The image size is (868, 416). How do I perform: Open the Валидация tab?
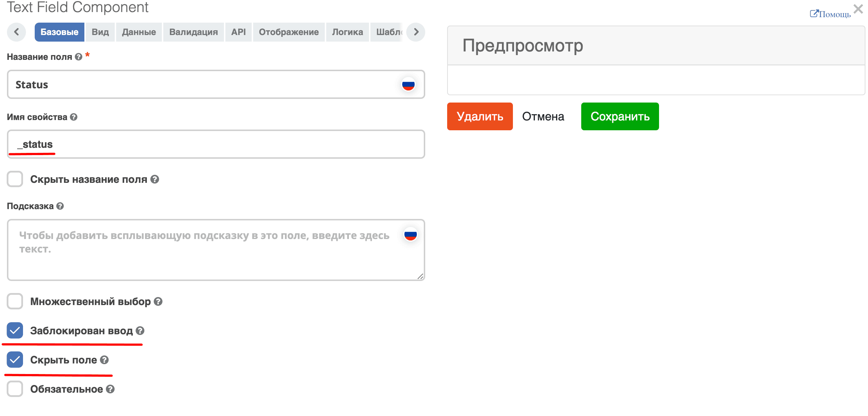click(x=194, y=32)
